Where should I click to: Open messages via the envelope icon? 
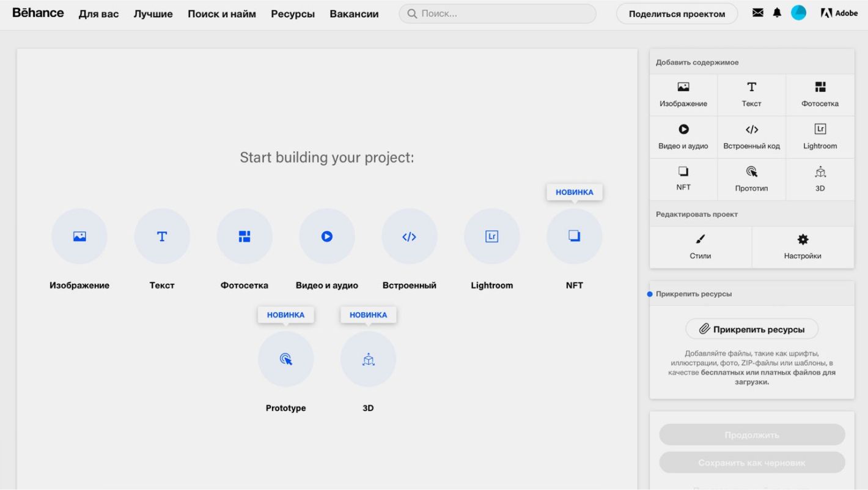point(757,12)
